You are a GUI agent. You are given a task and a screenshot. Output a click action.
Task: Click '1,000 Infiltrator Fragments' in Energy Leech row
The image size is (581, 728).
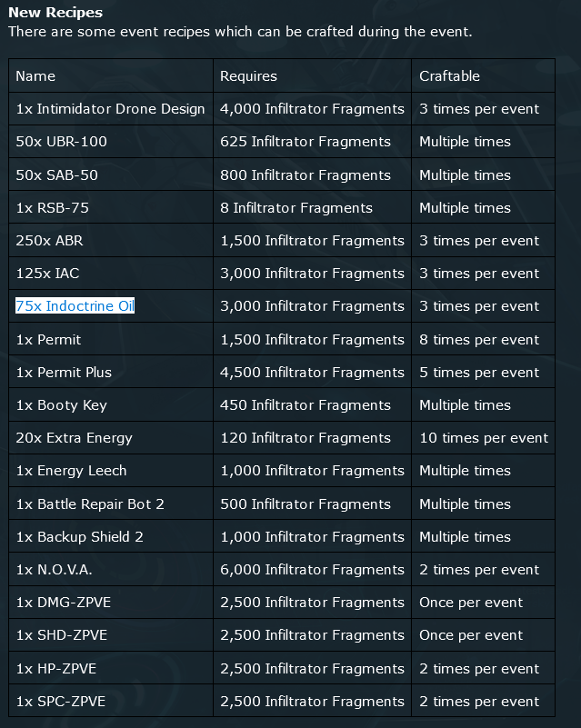click(312, 470)
